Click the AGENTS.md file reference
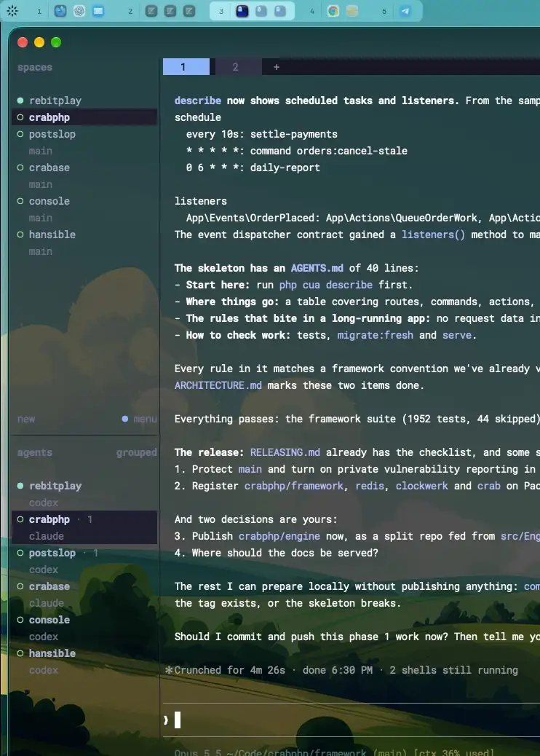 [x=317, y=268]
